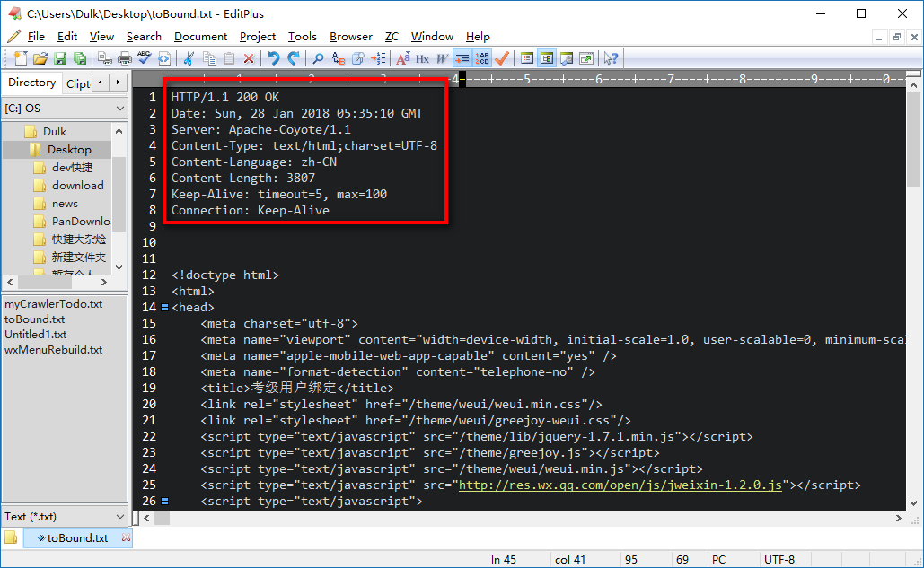924x568 pixels.
Task: Open the Tools menu
Action: click(303, 37)
